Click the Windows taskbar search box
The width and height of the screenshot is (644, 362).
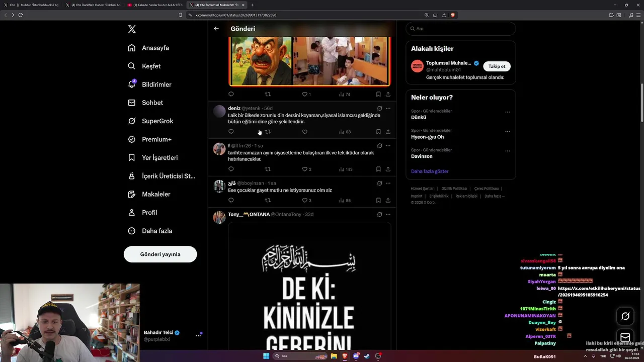(300, 356)
